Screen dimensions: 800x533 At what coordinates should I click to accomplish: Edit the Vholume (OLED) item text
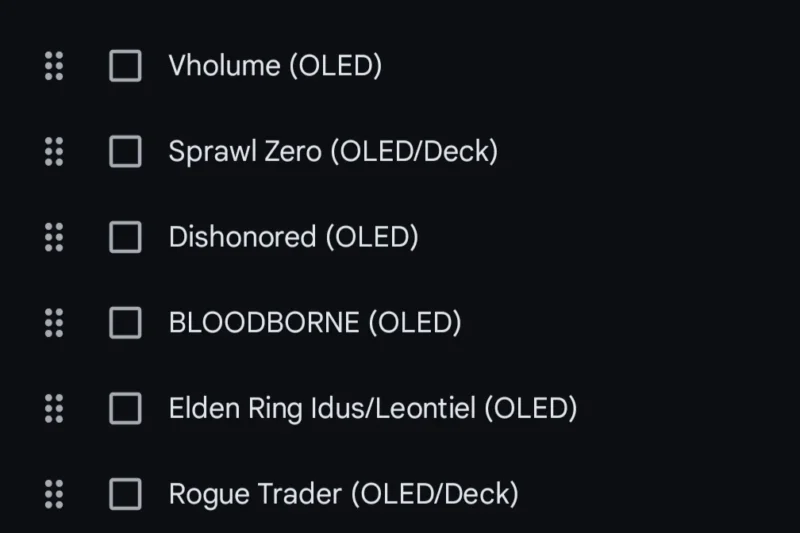pos(276,66)
